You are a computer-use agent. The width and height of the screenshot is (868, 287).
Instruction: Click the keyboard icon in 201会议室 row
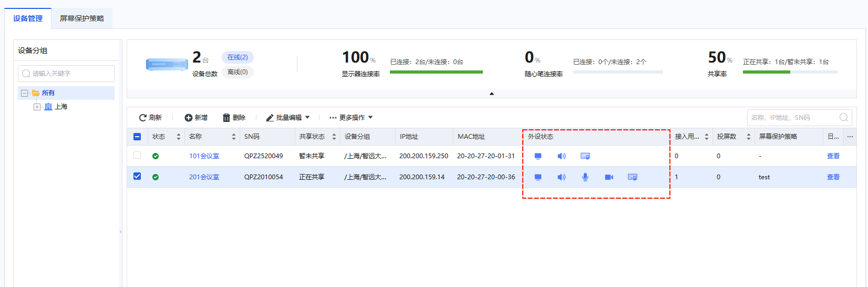click(633, 177)
